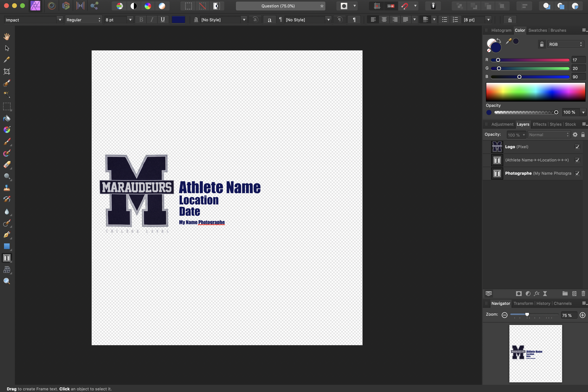The width and height of the screenshot is (588, 392).
Task: Select the Crop tool
Action: (7, 71)
